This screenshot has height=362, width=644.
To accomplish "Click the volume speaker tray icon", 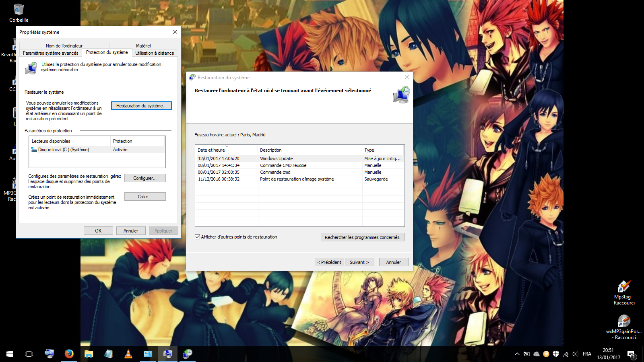I will (575, 354).
